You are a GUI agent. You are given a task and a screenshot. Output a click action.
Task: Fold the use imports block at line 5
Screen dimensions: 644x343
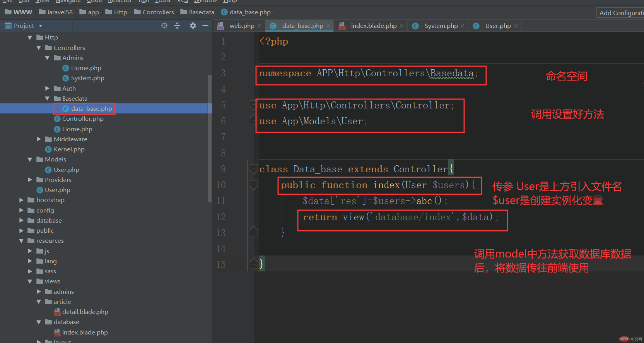(x=254, y=105)
